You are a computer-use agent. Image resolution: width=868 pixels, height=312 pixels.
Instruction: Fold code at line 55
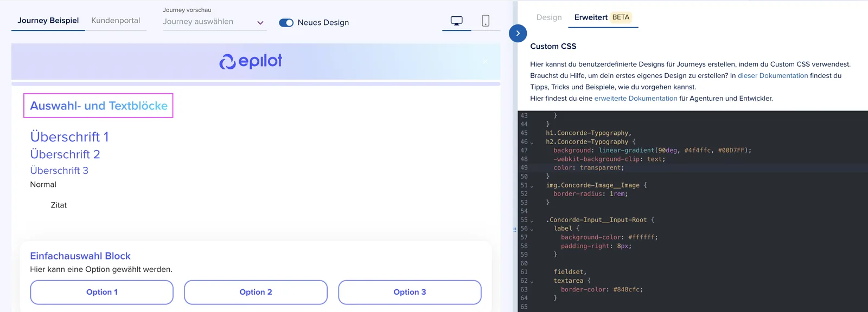(532, 220)
